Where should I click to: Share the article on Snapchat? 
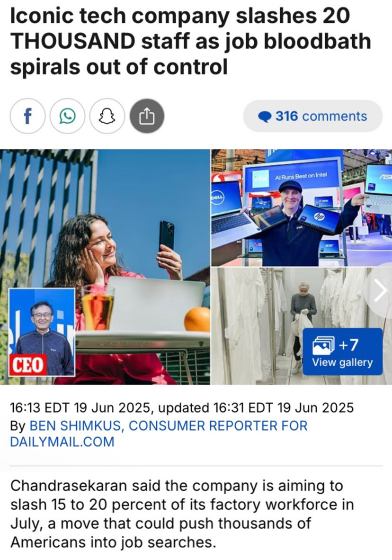[x=107, y=116]
